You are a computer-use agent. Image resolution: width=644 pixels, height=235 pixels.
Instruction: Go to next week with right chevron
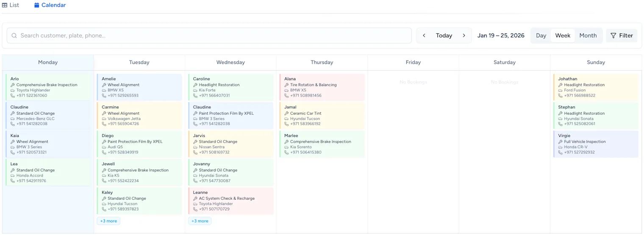[x=464, y=36]
